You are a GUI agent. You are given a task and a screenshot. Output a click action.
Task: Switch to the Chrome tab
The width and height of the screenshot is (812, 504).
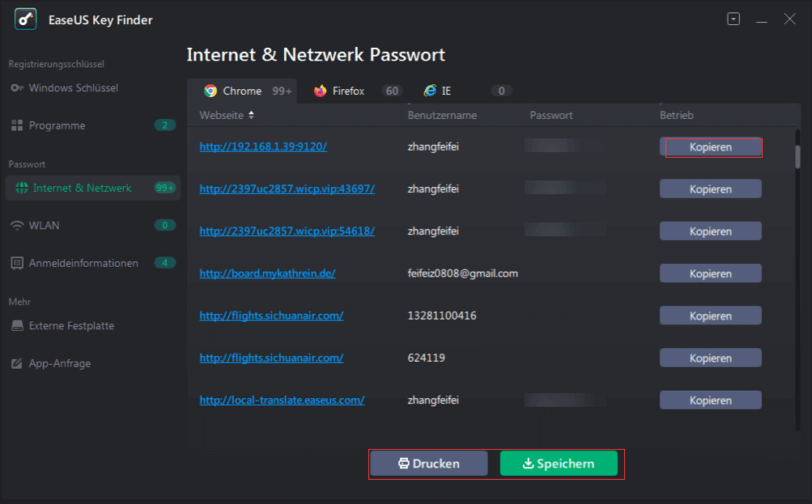pyautogui.click(x=242, y=91)
